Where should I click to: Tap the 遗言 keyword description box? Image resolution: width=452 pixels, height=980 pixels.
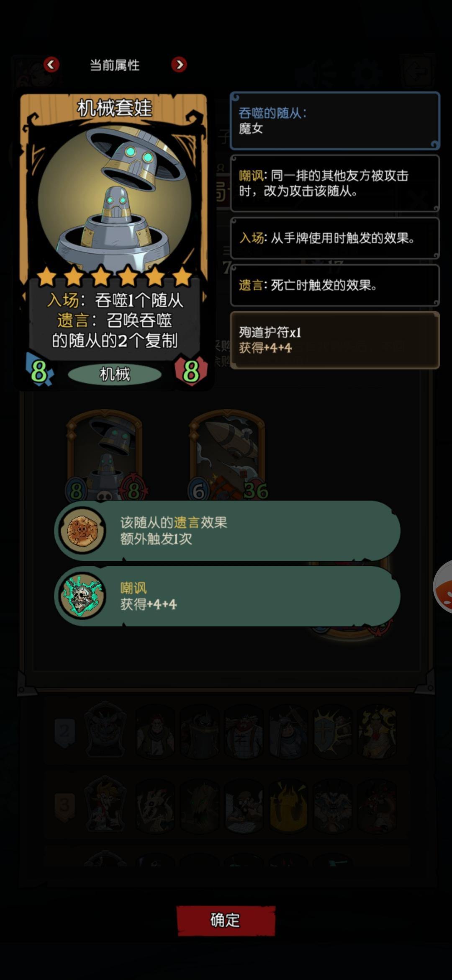(x=335, y=285)
